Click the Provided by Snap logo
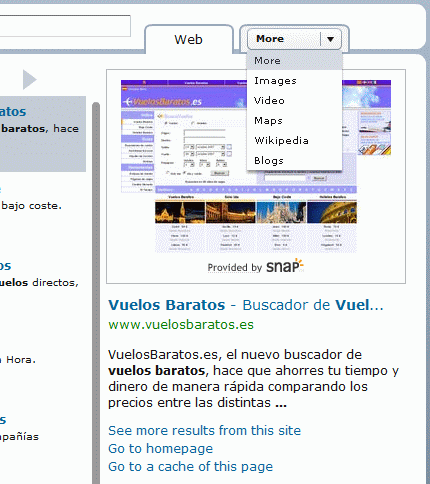This screenshot has height=484, width=430. pos(256,266)
